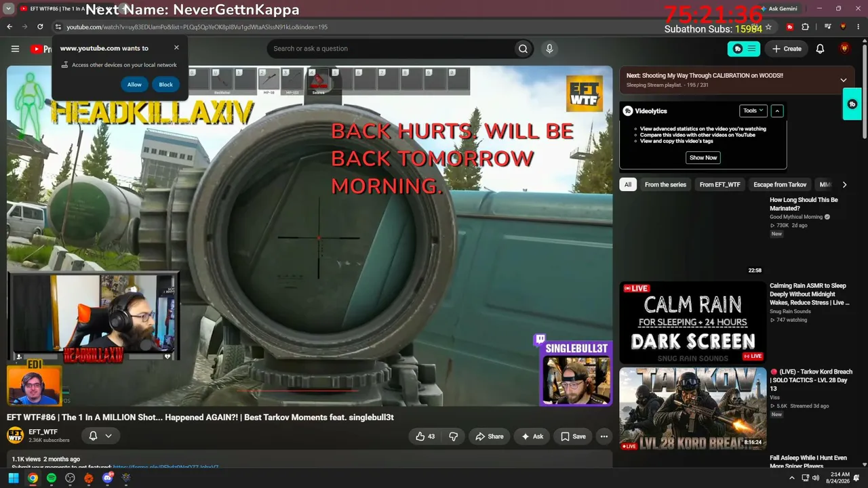
Task: Save video to a playlist
Action: coord(573,436)
